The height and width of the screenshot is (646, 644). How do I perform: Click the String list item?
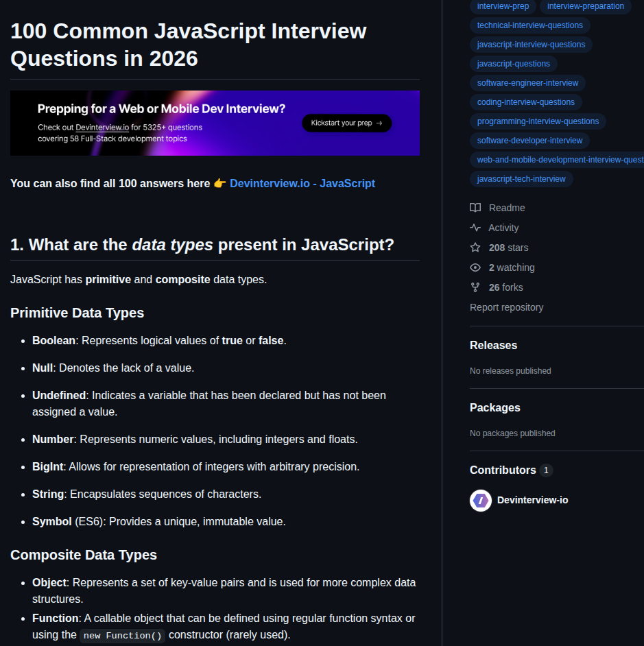pos(147,494)
